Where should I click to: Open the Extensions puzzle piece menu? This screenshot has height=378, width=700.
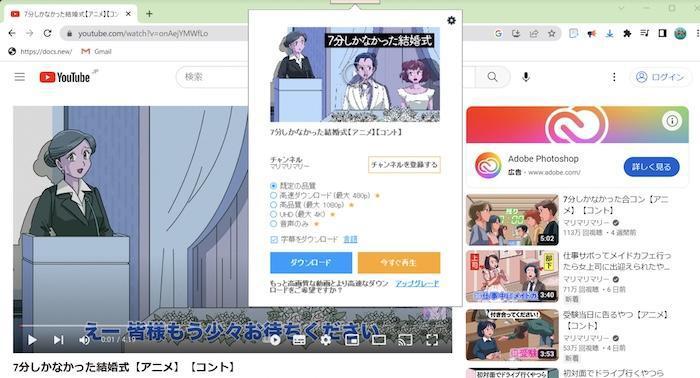(627, 33)
